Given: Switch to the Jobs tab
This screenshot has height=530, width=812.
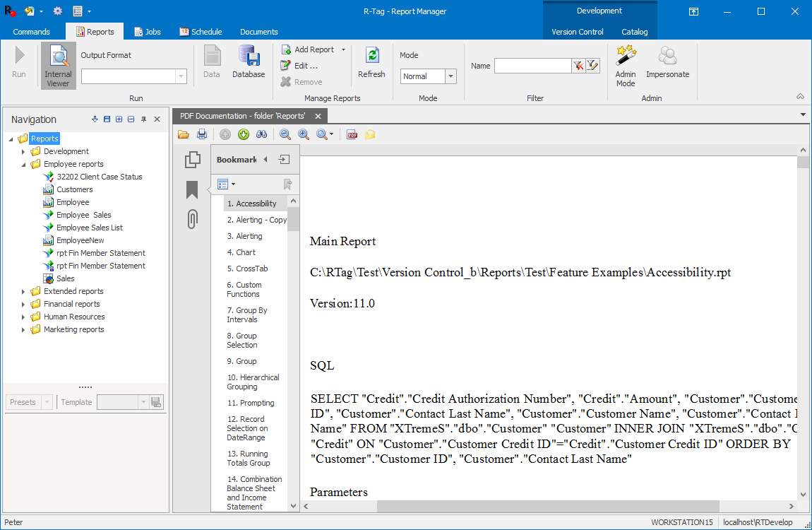Looking at the screenshot, I should (148, 31).
